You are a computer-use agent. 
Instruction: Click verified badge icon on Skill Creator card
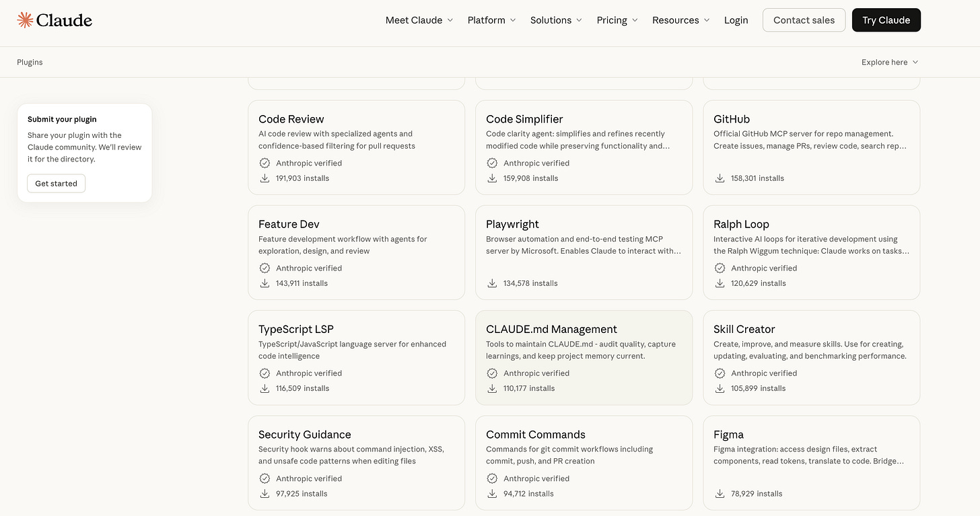click(720, 373)
